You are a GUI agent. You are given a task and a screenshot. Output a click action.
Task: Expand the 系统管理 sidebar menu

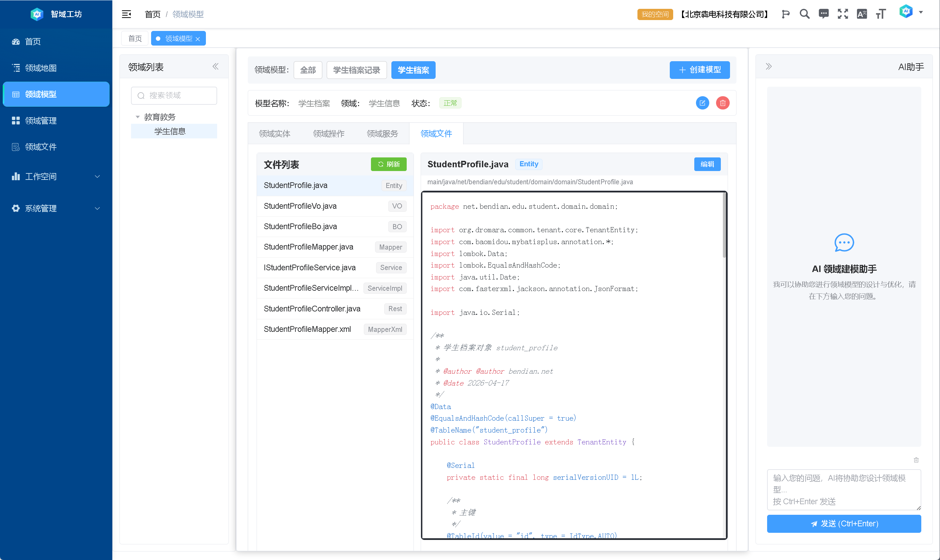56,208
